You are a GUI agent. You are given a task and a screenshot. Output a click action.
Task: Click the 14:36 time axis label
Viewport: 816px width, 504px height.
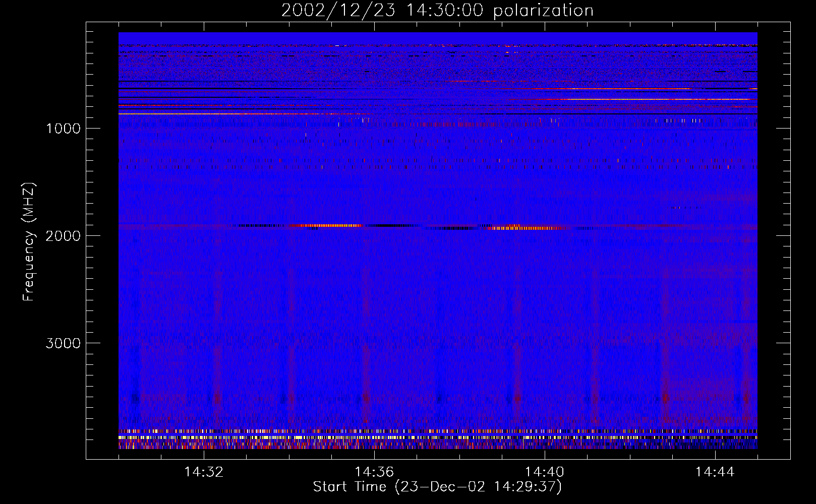pyautogui.click(x=374, y=472)
